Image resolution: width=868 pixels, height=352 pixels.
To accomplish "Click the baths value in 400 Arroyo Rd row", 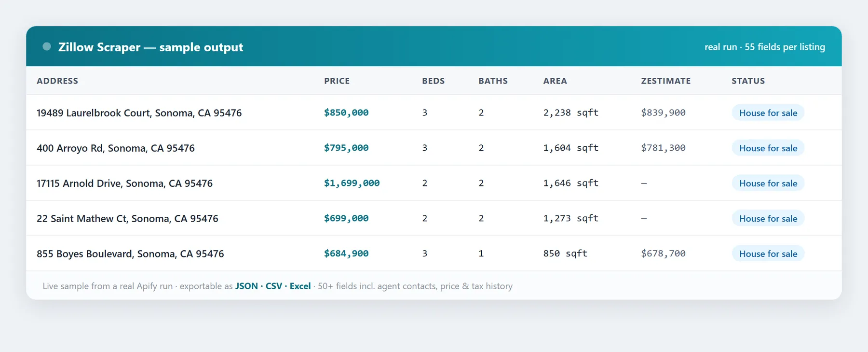I will coord(481,148).
